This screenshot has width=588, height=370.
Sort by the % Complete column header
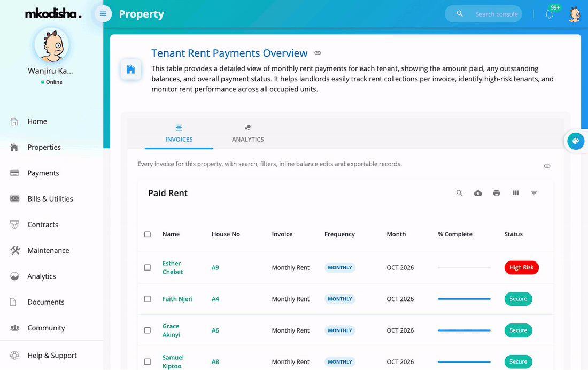click(455, 234)
